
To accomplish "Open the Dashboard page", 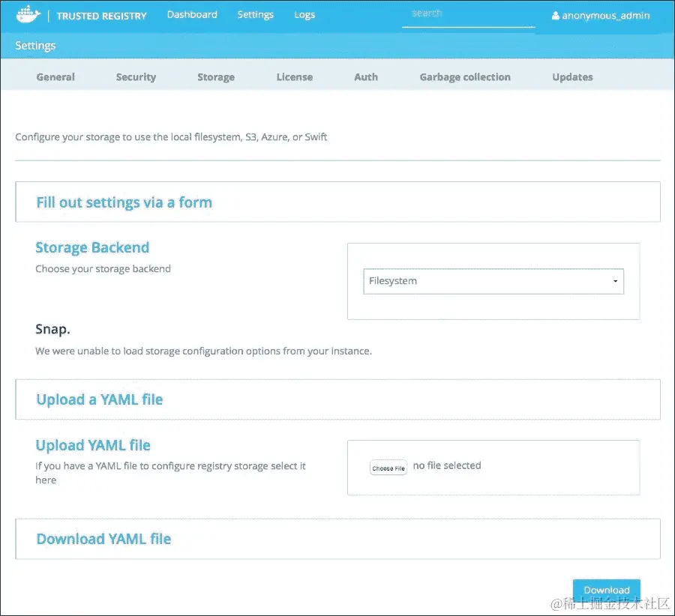I will coord(192,14).
